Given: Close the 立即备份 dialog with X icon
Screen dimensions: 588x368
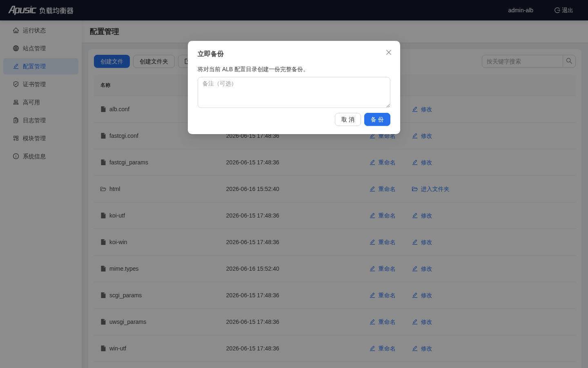Looking at the screenshot, I should pyautogui.click(x=389, y=52).
